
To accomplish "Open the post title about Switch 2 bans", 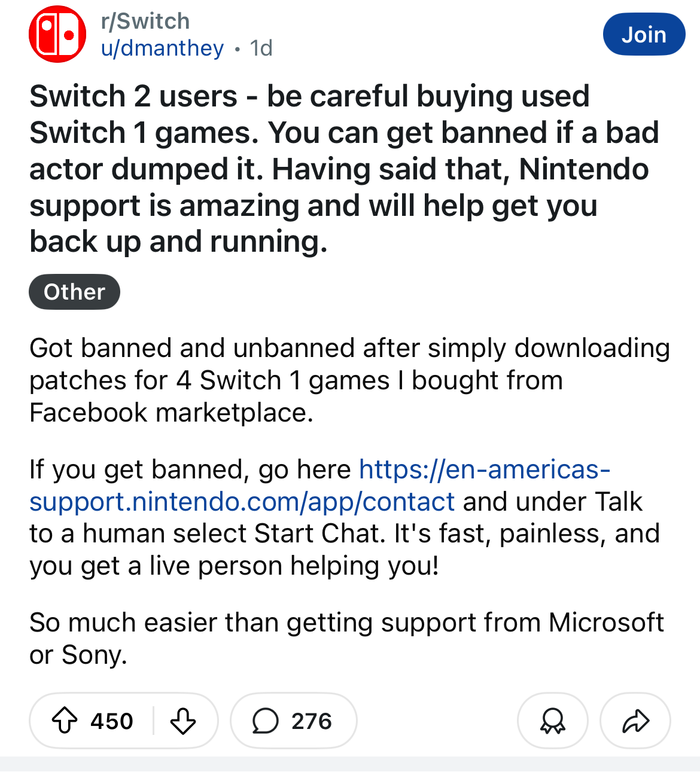I will click(x=344, y=169).
